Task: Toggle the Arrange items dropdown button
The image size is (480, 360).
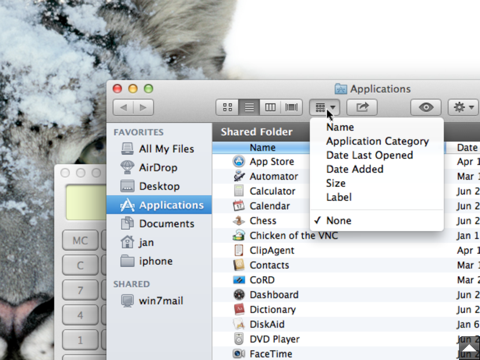Action: [325, 107]
